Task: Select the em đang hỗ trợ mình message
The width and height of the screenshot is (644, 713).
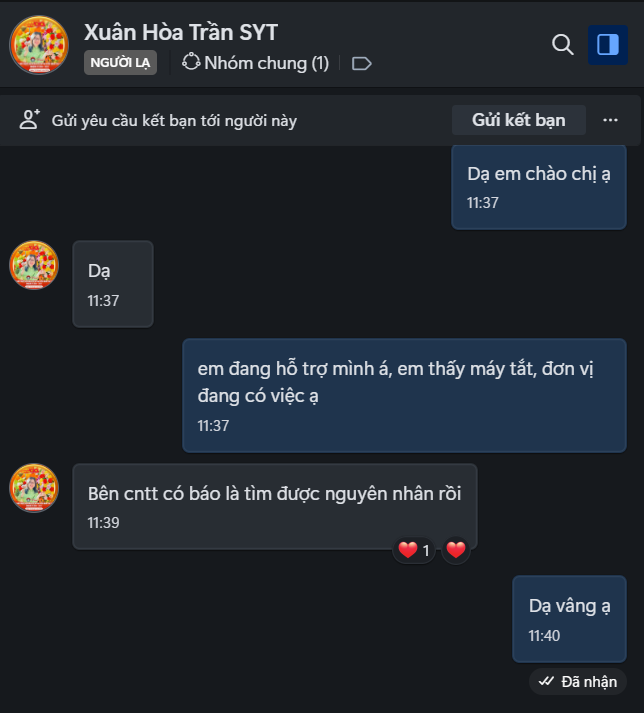Action: 404,396
